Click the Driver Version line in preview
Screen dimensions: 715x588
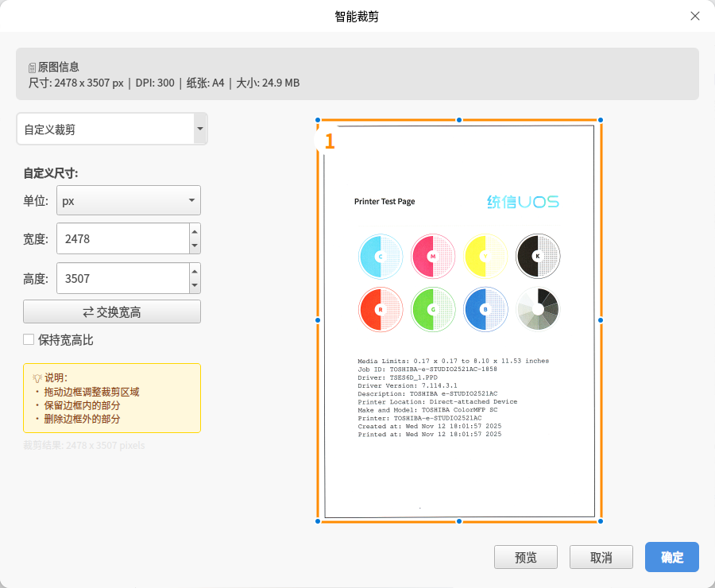click(x=408, y=385)
